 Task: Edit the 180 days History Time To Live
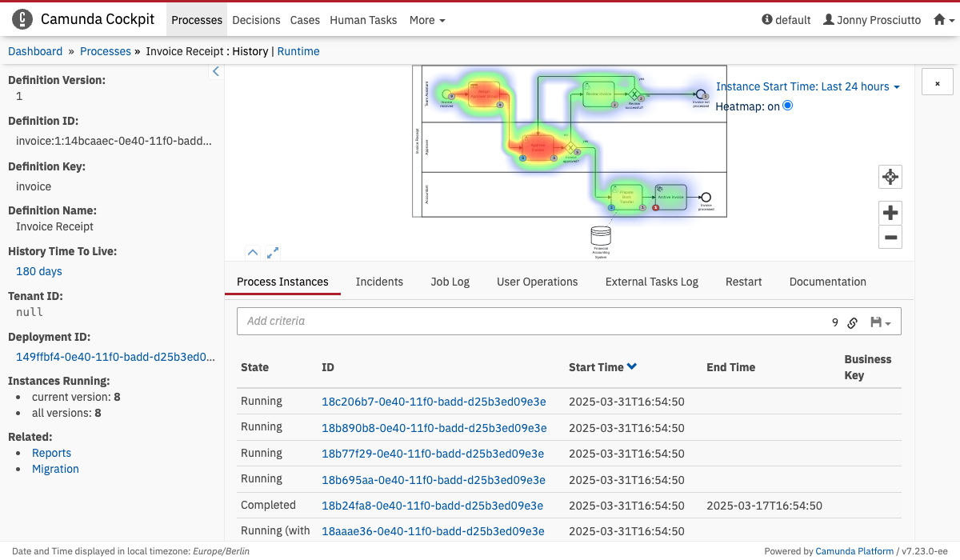coord(39,271)
